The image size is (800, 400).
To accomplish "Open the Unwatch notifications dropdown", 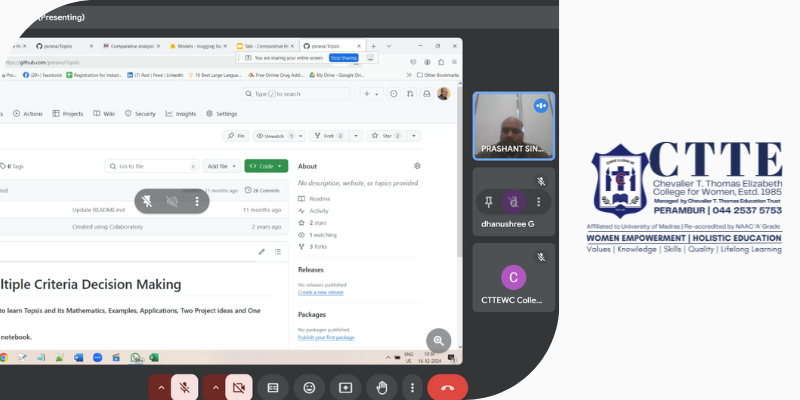I will point(280,136).
